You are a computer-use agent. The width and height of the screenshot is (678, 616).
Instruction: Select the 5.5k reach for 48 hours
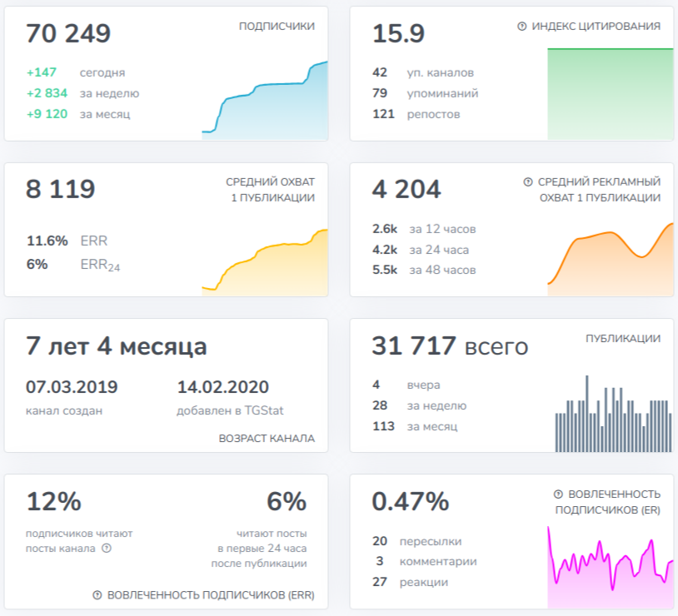point(385,270)
